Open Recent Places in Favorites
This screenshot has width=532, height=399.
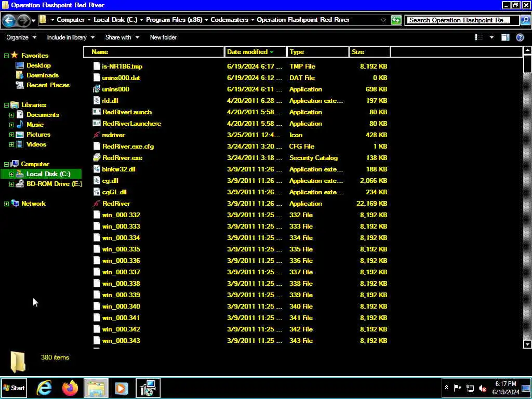48,85
